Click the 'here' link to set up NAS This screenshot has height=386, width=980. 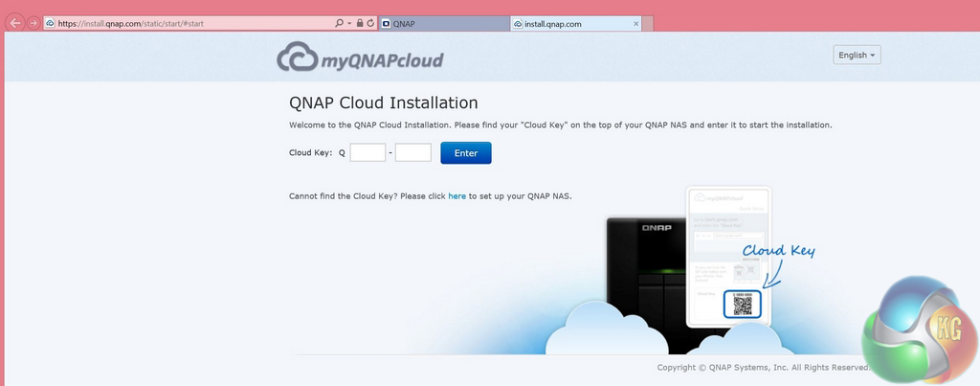(x=457, y=195)
